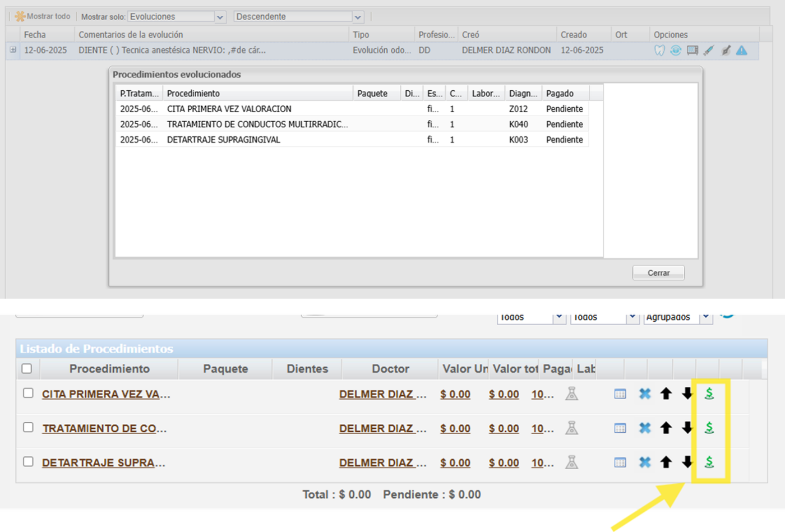This screenshot has height=532, width=785.
Task: Click the green dollar icon for CITA PRIMERA VEZ
Action: pyautogui.click(x=709, y=394)
